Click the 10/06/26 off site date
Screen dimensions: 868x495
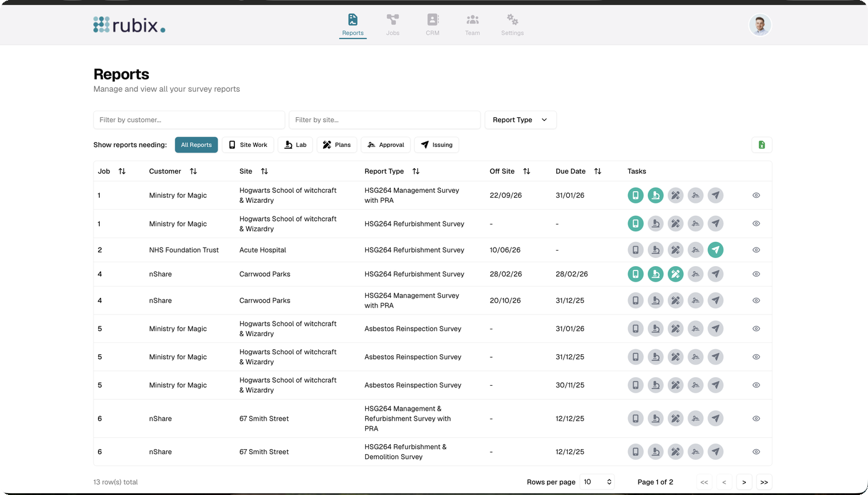pos(505,250)
